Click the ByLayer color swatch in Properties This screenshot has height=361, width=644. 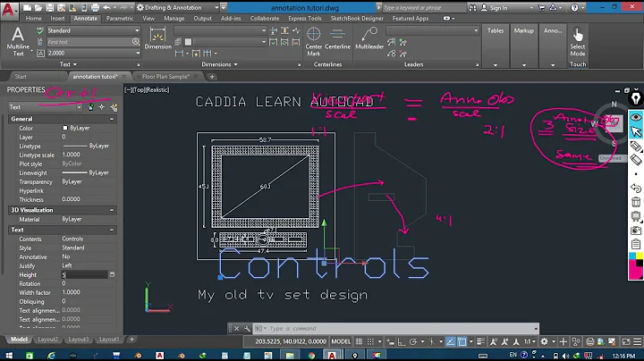65,128
